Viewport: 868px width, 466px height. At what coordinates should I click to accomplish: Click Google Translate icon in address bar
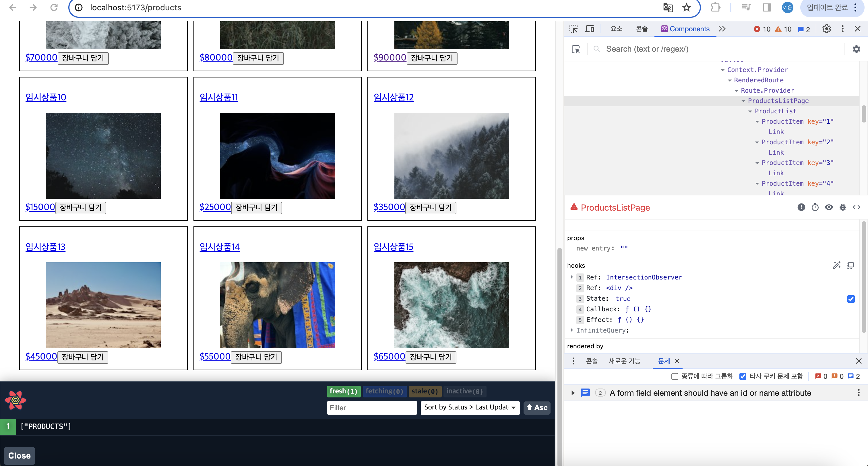668,7
